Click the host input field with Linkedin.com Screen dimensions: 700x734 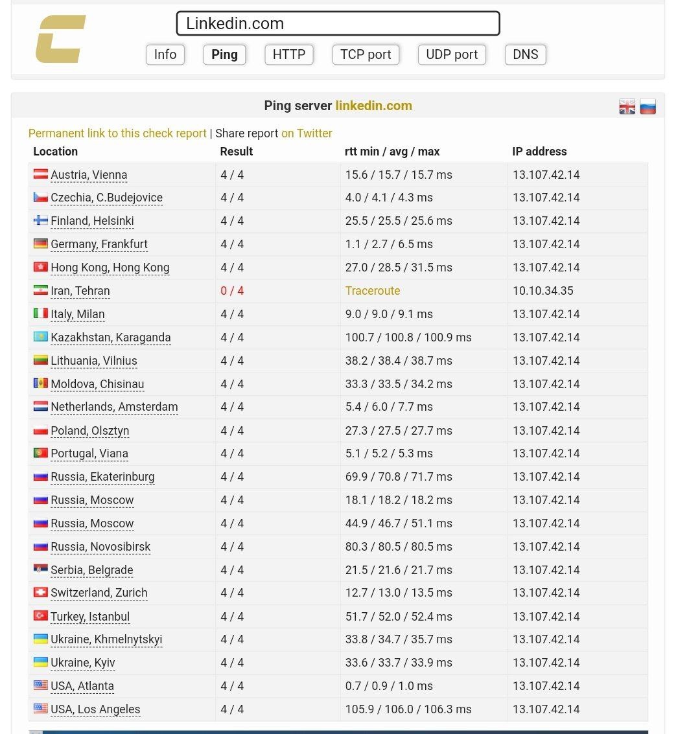click(x=338, y=24)
